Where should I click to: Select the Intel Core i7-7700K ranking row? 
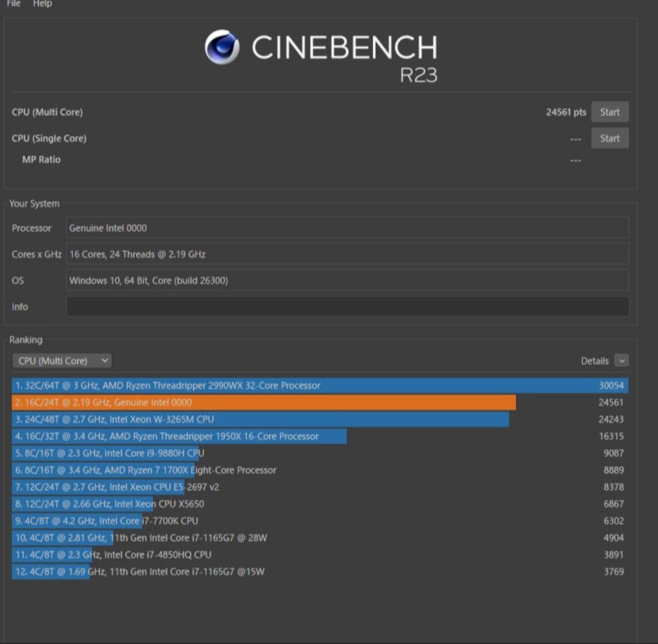(320, 521)
